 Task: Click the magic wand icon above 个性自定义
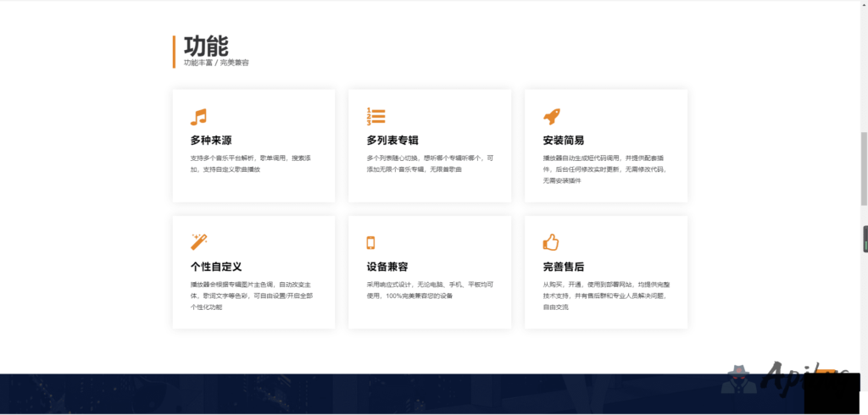pos(199,242)
